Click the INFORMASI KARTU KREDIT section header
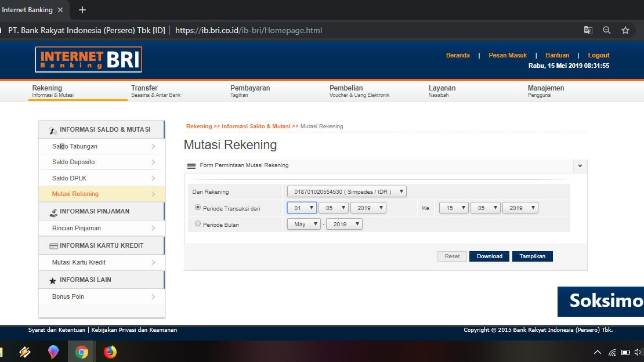Viewport: 644px width, 362px height. [102, 245]
